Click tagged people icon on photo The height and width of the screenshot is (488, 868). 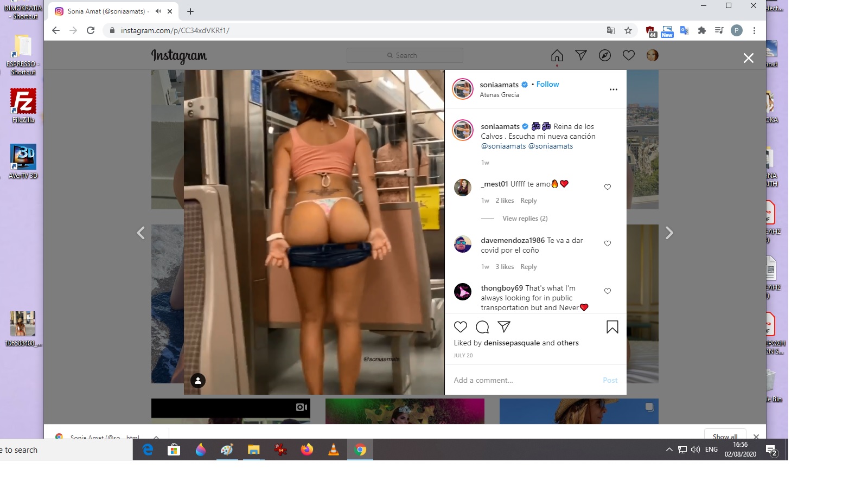click(198, 381)
